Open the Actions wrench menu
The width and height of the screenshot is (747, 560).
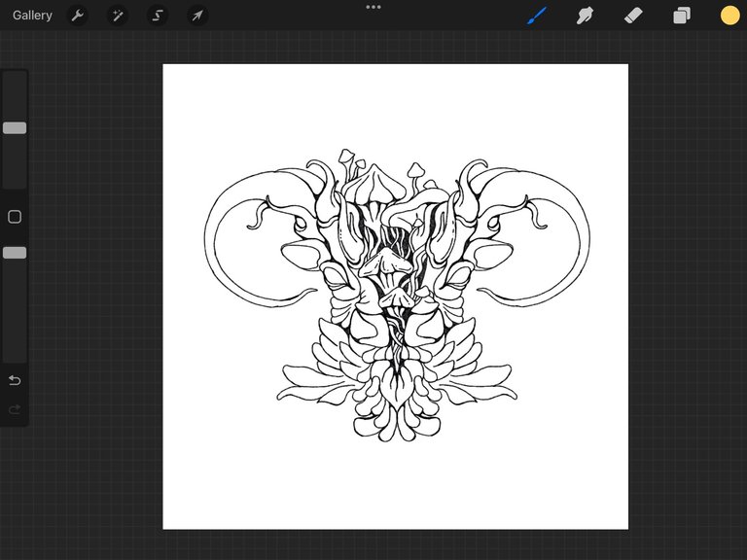point(78,16)
